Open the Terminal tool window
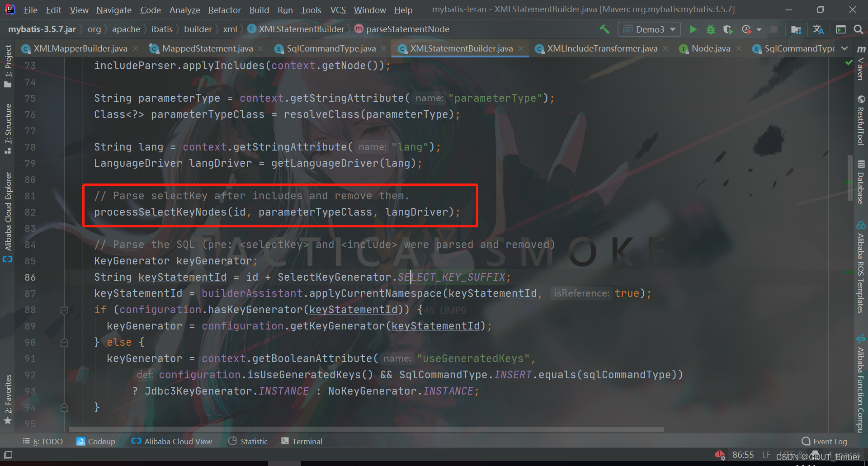Image resolution: width=868 pixels, height=466 pixels. tap(302, 442)
